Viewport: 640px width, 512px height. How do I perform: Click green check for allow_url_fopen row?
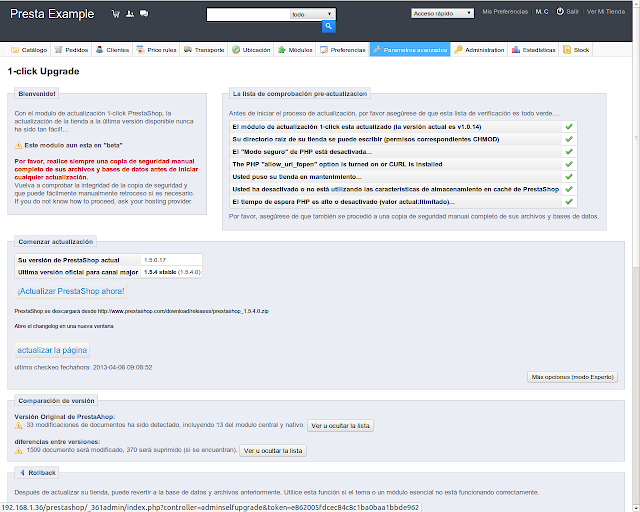pos(569,164)
